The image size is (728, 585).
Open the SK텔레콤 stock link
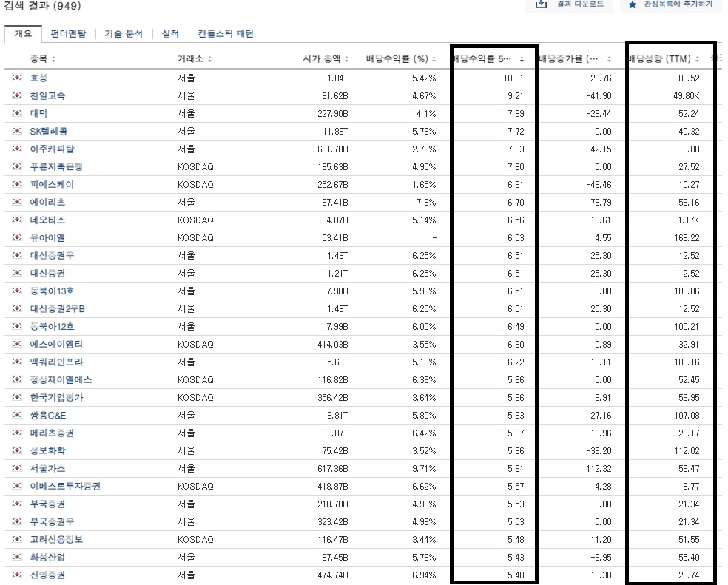coord(49,132)
